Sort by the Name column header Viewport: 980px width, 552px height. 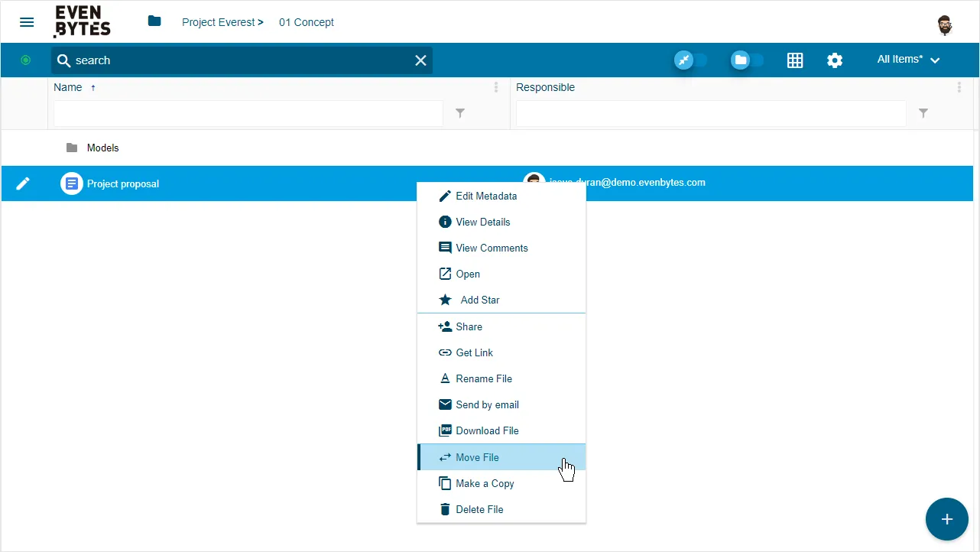click(68, 87)
